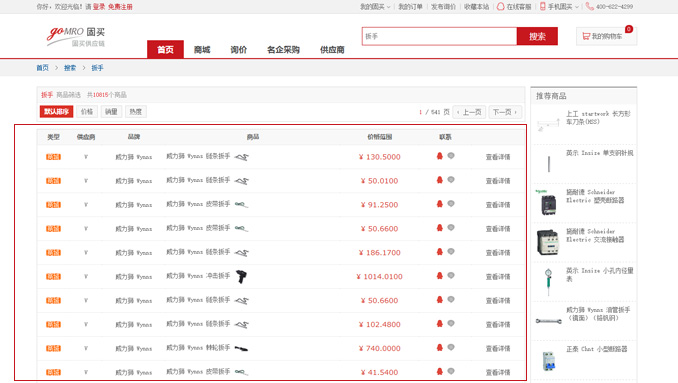Click the goMRO 固买 logo
This screenshot has height=383, width=678.
76,36
